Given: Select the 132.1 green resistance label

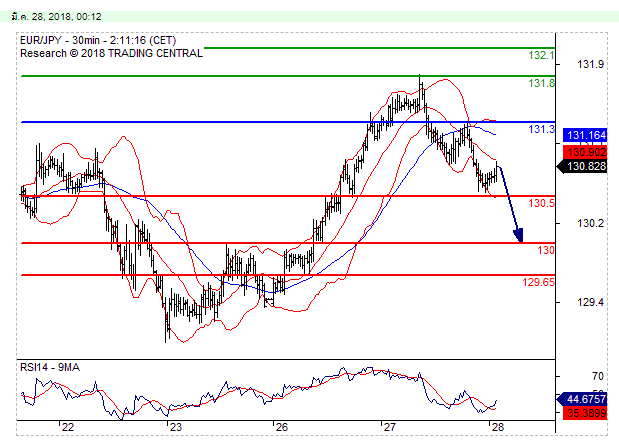Looking at the screenshot, I should click(x=541, y=55).
